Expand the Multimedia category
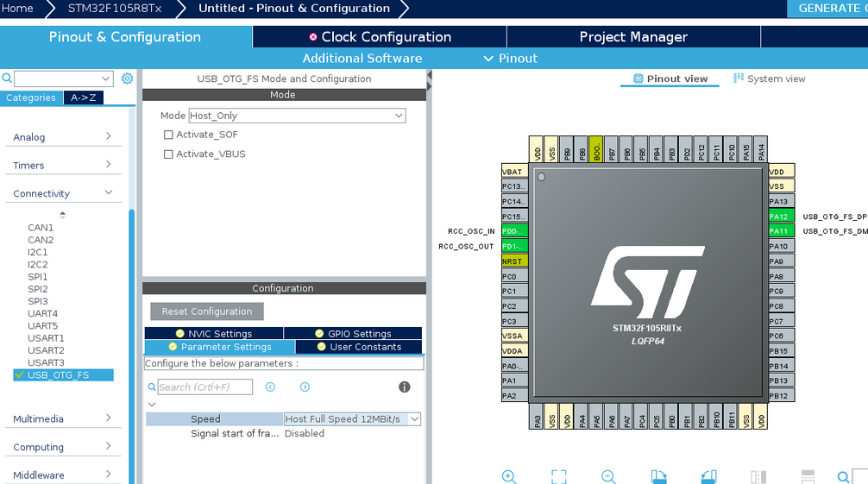This screenshot has height=484, width=868. point(63,418)
